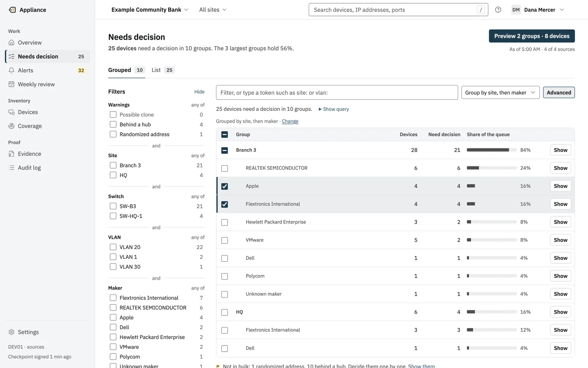Click the Needs decision list icon

(x=11, y=56)
